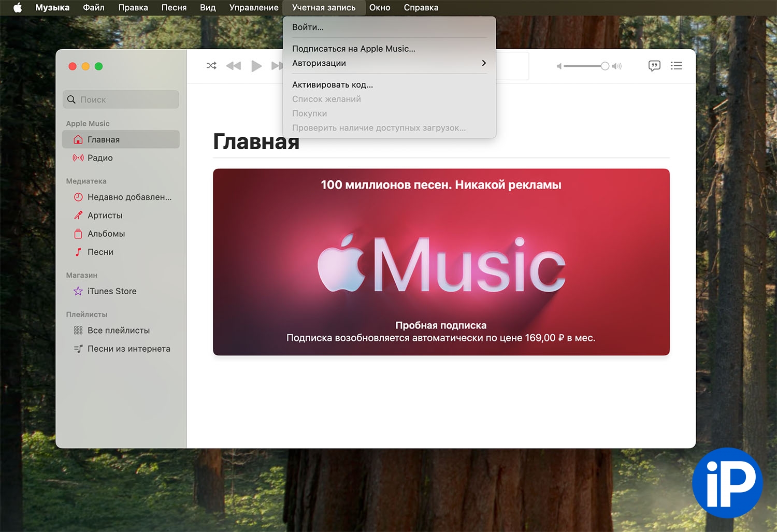Click the previous track rewind button
This screenshot has height=532, width=777.
coord(234,66)
